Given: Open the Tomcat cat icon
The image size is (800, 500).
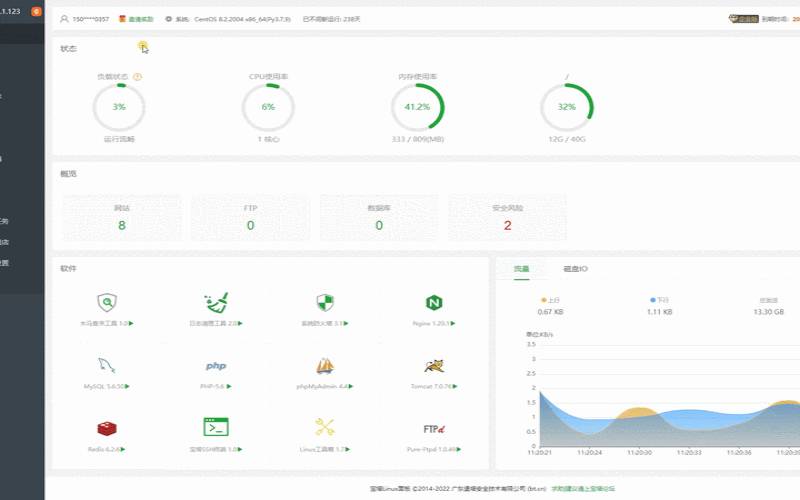Looking at the screenshot, I should pyautogui.click(x=433, y=366).
